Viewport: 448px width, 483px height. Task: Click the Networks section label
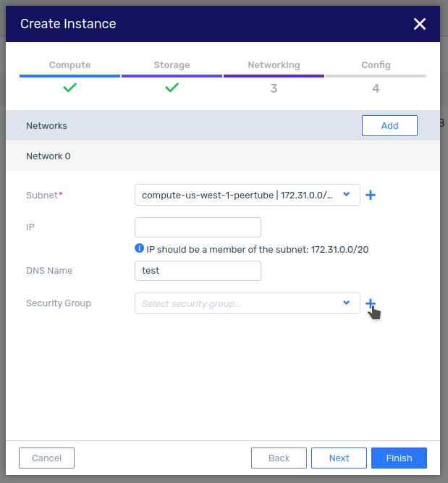[x=46, y=126]
